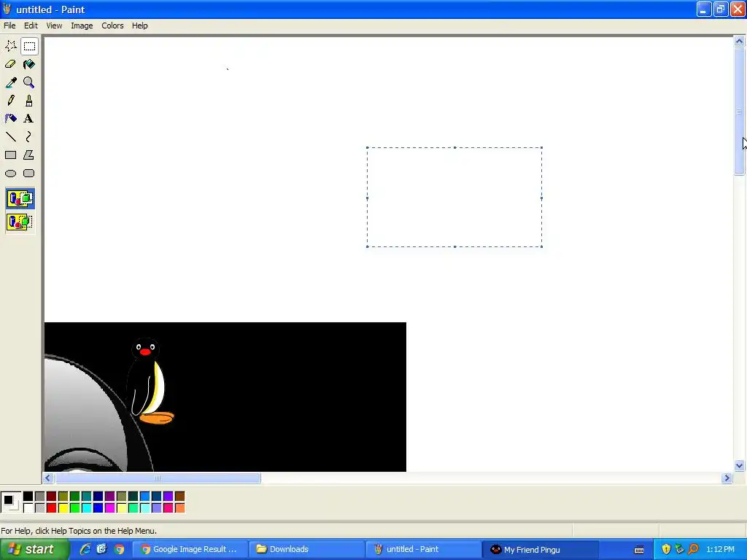Click untitled - Paint taskbar button

pos(424,550)
